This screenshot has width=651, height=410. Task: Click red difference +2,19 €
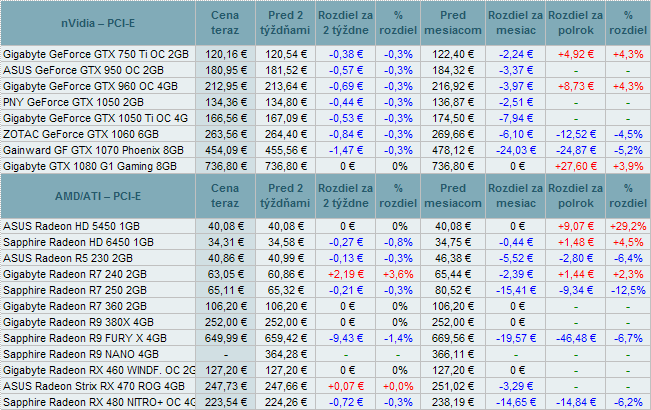pos(346,274)
